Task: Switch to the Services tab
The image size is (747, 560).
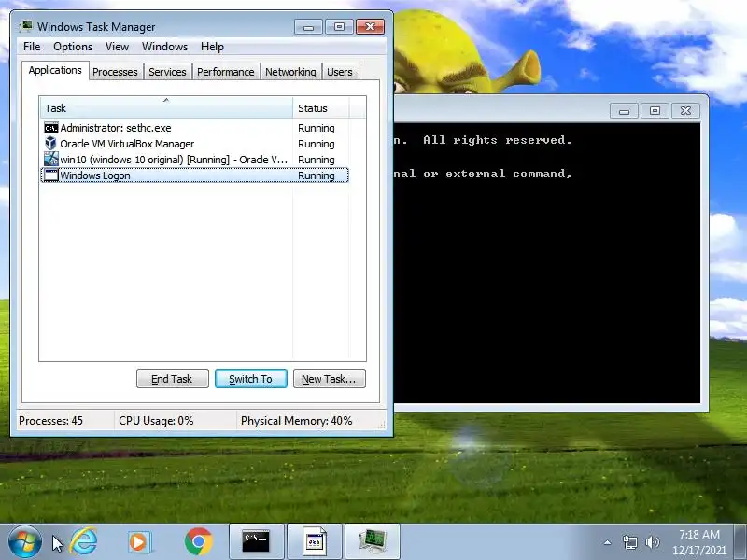Action: pyautogui.click(x=167, y=72)
